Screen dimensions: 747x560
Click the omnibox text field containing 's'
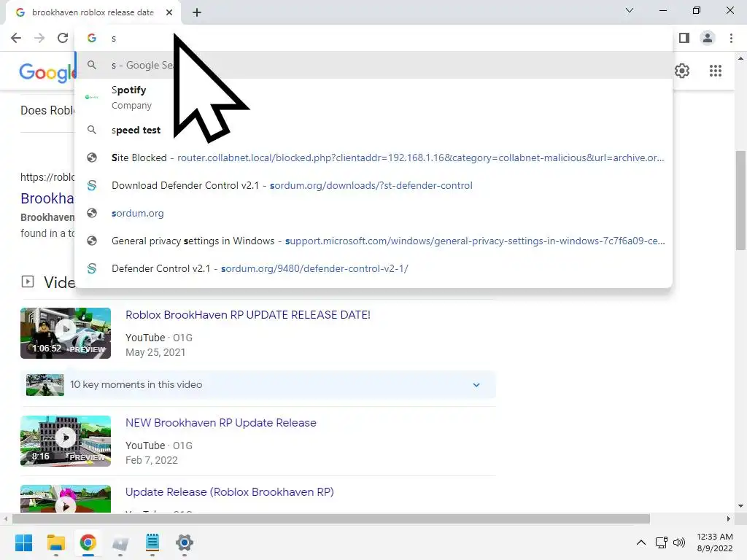click(x=373, y=38)
